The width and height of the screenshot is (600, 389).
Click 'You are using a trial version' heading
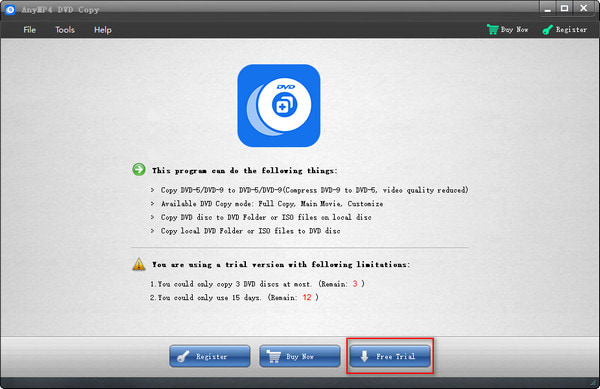[x=281, y=264]
